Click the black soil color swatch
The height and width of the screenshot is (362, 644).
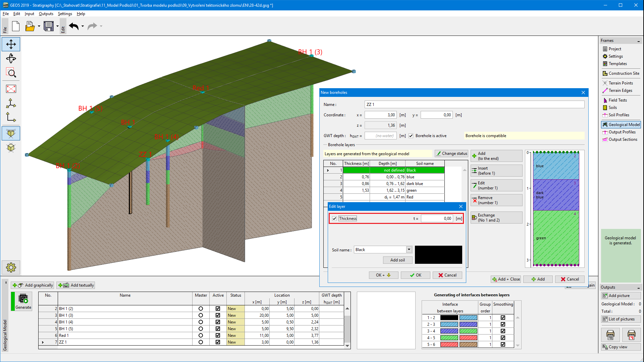click(x=438, y=255)
